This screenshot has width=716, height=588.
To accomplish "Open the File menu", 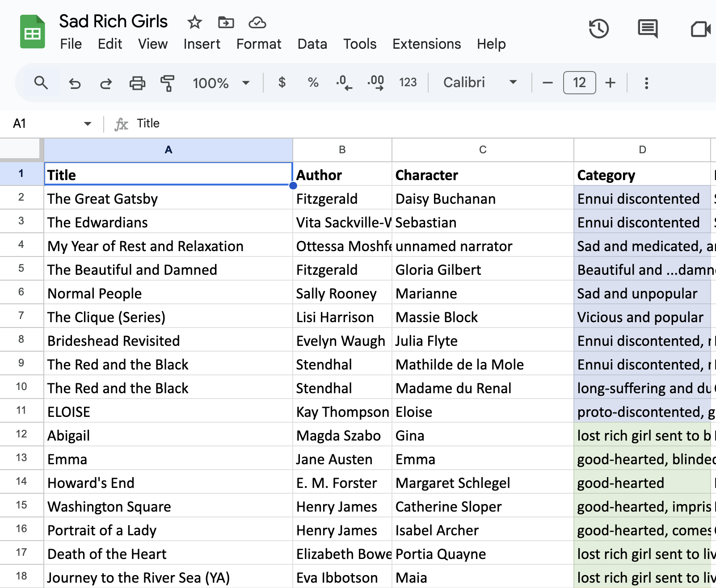I will [71, 44].
